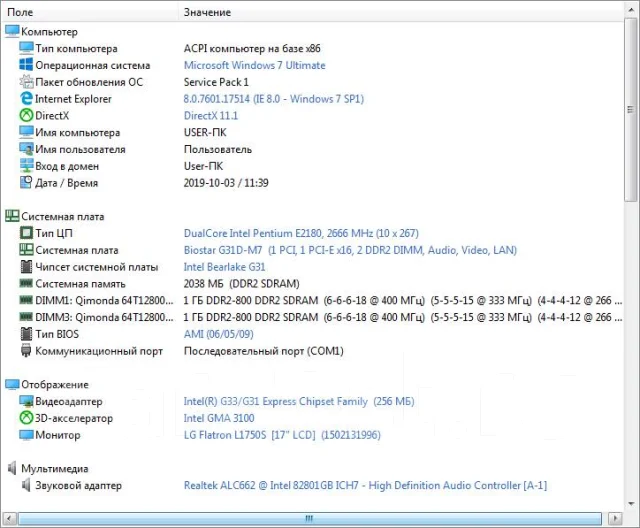
Task: Open the DualCore Intel Pentium E2180 link
Action: [301, 233]
